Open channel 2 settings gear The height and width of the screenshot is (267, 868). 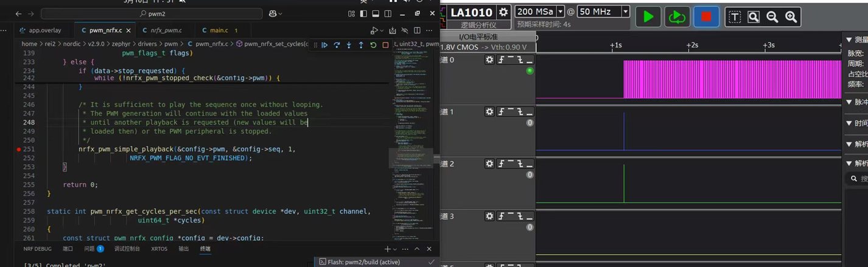pyautogui.click(x=489, y=164)
